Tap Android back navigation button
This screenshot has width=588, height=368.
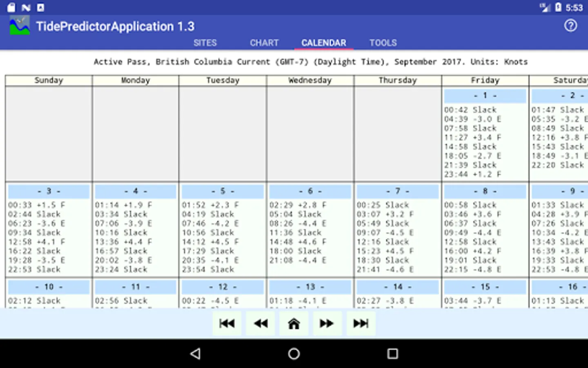point(196,354)
